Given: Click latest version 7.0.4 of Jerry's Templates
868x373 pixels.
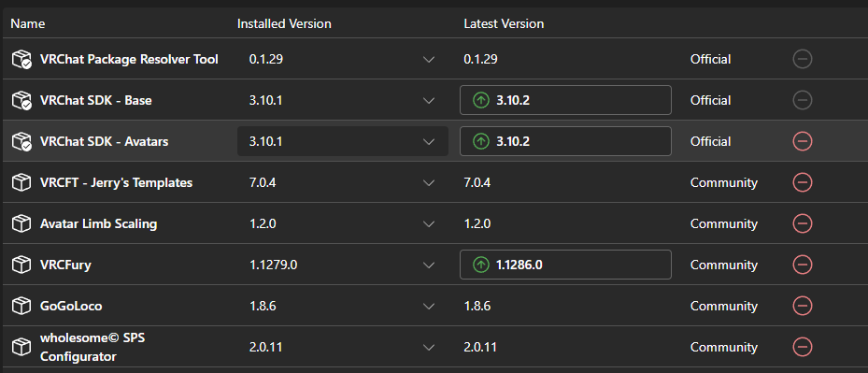Looking at the screenshot, I should coord(477,182).
